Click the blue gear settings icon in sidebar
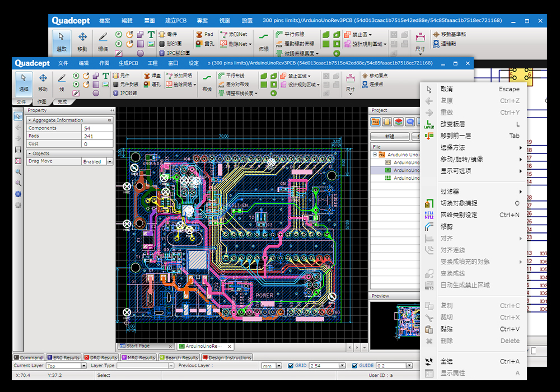The height and width of the screenshot is (392, 560). coord(18,194)
